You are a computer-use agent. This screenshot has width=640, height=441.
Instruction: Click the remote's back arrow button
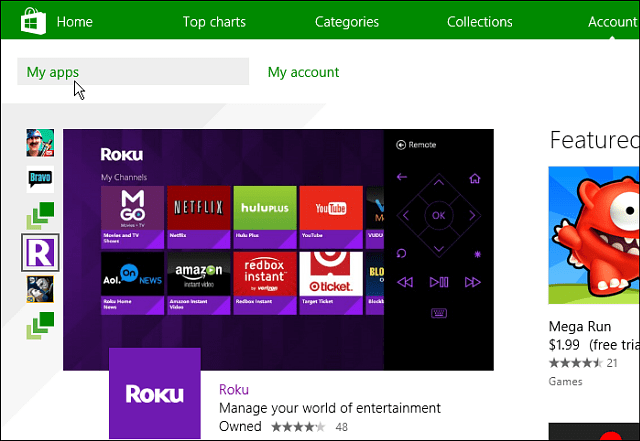pyautogui.click(x=402, y=177)
